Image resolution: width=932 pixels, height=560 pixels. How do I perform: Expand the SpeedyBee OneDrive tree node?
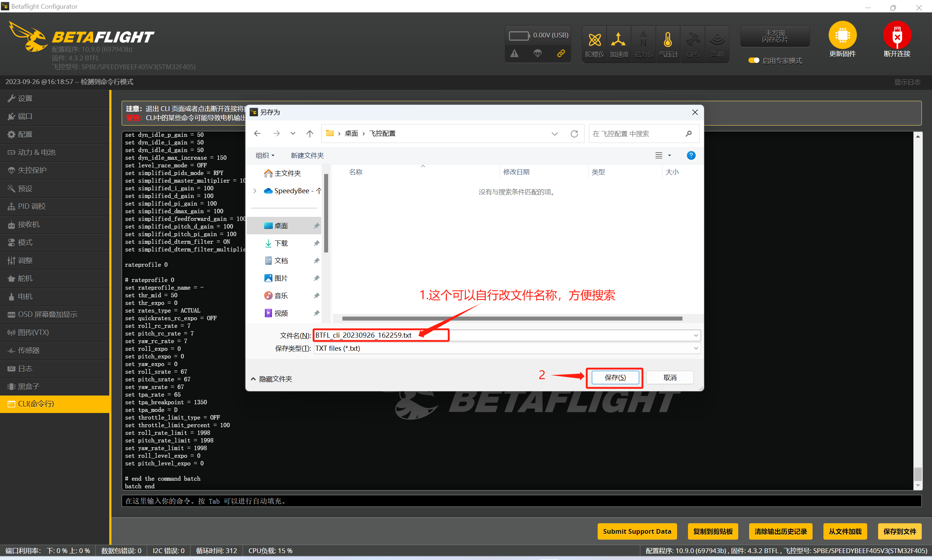coord(255,191)
